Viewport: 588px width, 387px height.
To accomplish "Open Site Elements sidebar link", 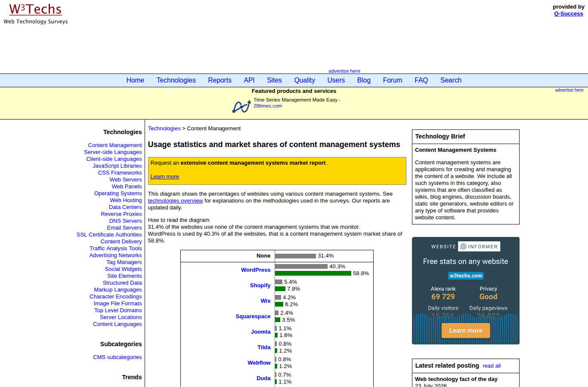I will pyautogui.click(x=124, y=276).
